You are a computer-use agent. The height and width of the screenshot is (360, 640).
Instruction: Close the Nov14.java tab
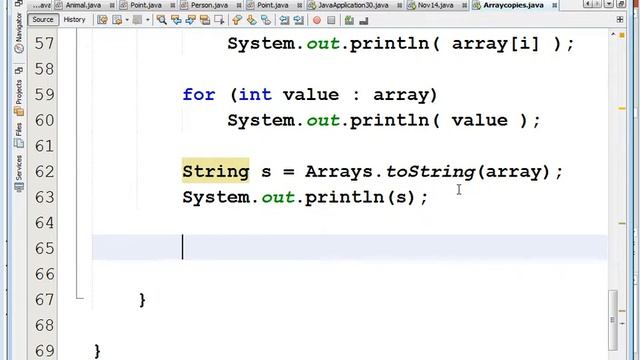pyautogui.click(x=464, y=6)
